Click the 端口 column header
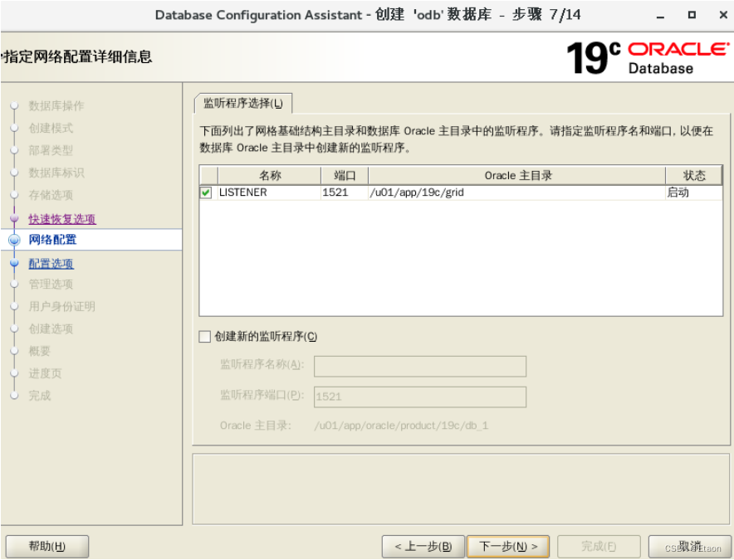This screenshot has height=560, width=734. pyautogui.click(x=345, y=175)
